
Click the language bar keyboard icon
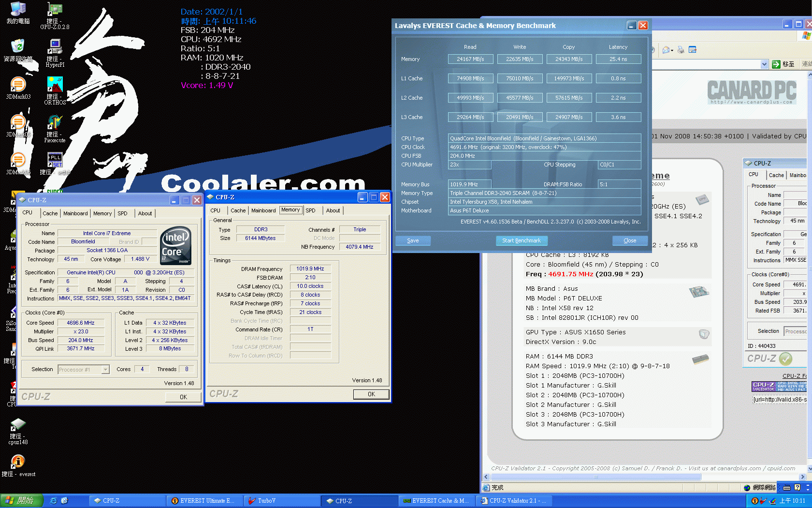(x=787, y=488)
